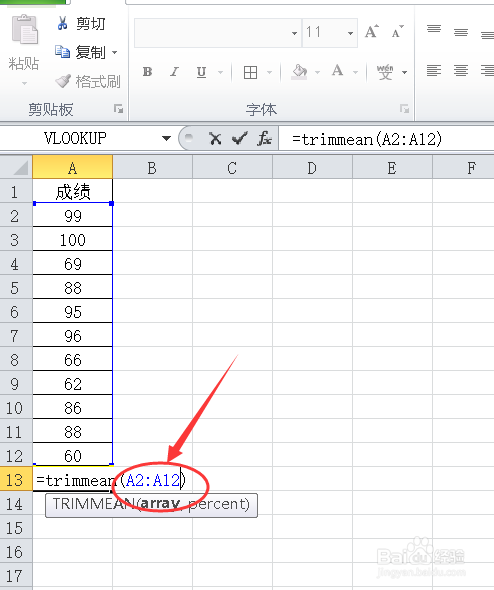This screenshot has height=590, width=494.
Task: Click cell A12 with value 60
Action: click(73, 456)
